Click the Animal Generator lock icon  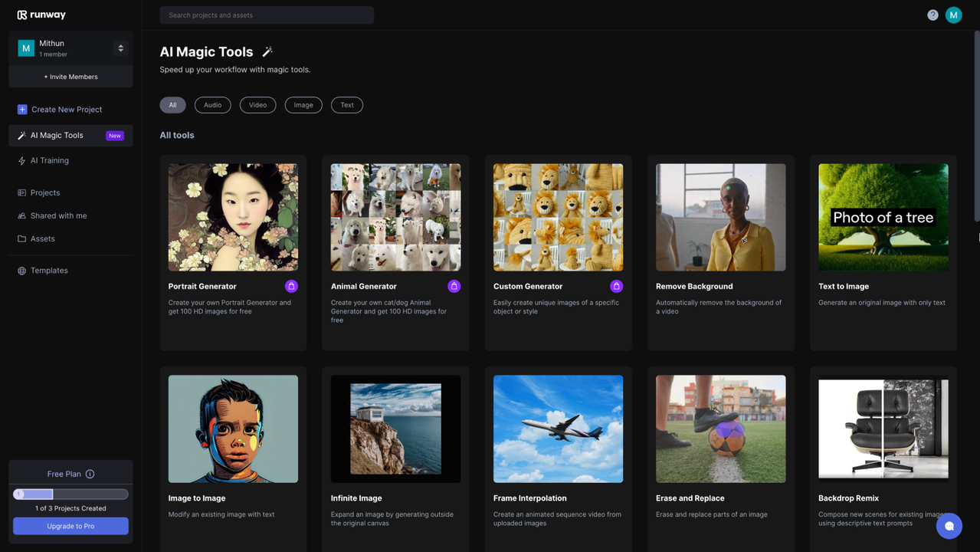(454, 286)
